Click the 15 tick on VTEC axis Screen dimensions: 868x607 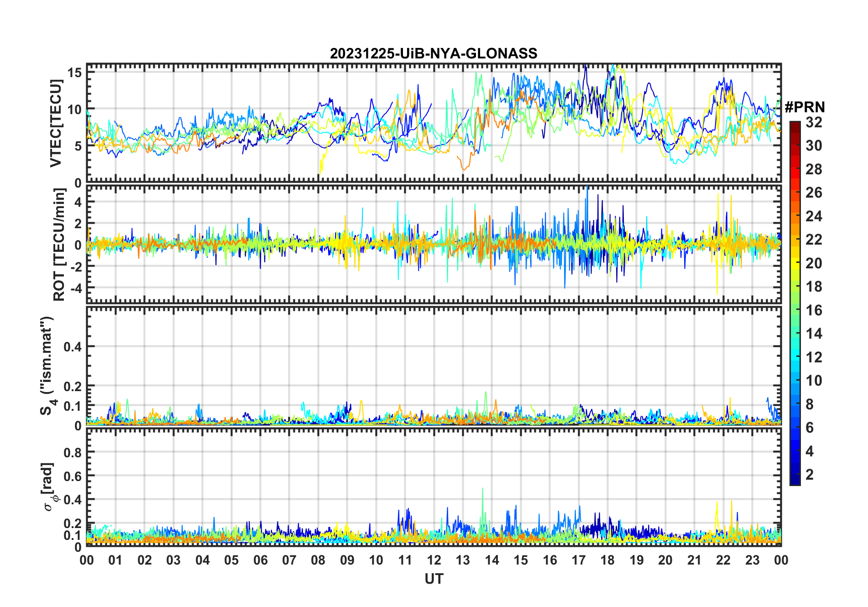[x=75, y=72]
